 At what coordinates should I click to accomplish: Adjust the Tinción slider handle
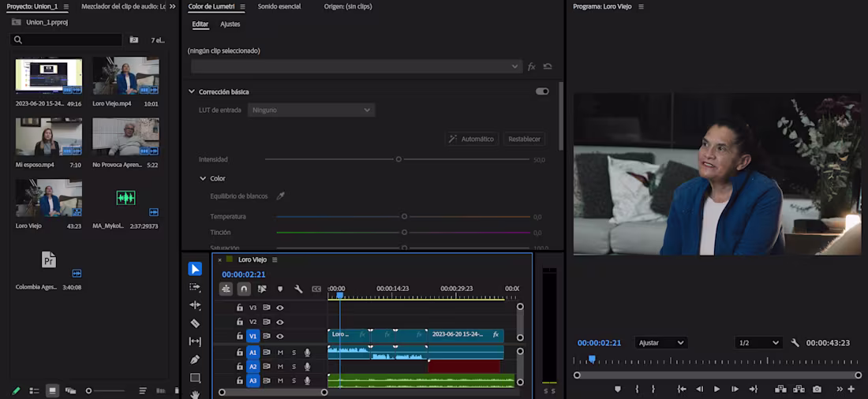(404, 233)
